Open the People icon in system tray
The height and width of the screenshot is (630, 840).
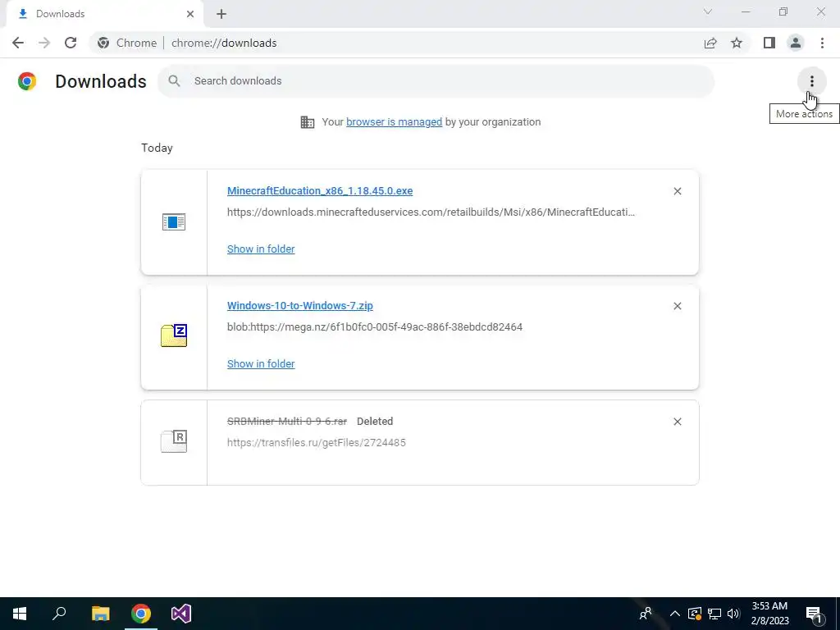point(646,614)
